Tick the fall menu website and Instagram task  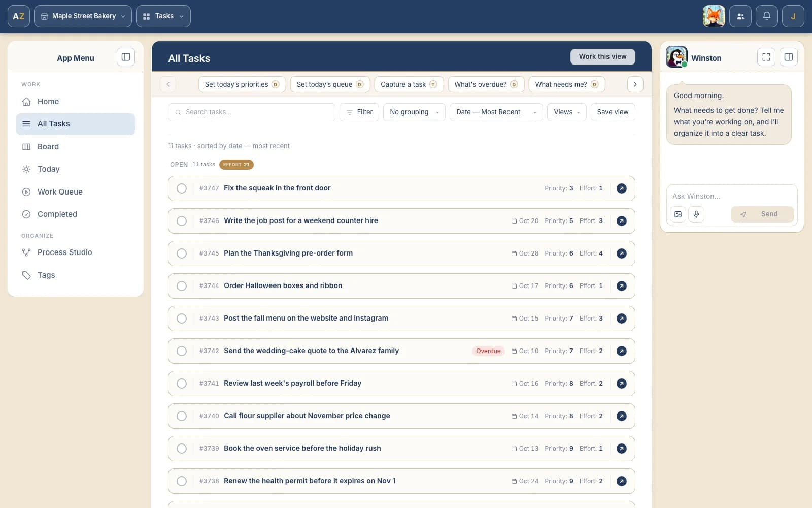click(x=182, y=319)
